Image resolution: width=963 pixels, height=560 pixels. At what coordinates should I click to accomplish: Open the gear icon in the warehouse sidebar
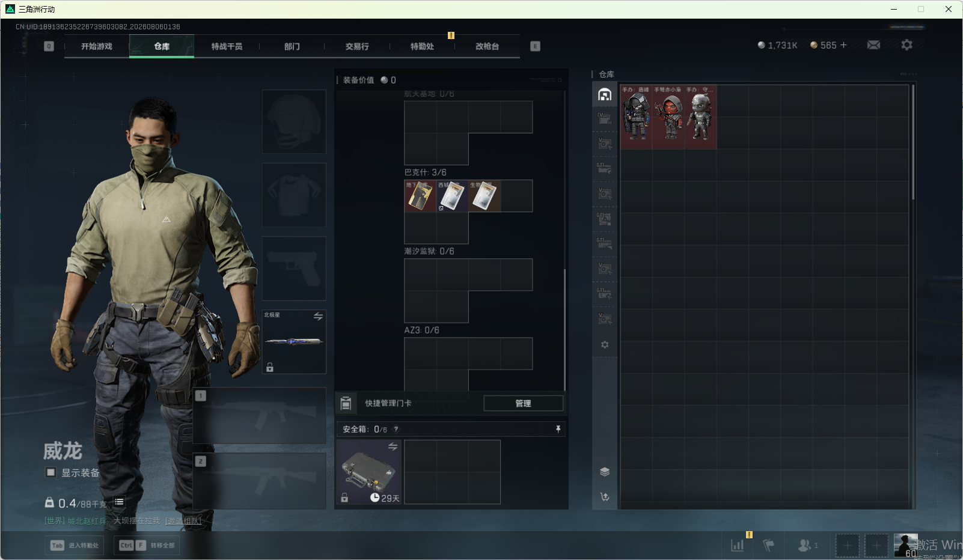(x=605, y=345)
